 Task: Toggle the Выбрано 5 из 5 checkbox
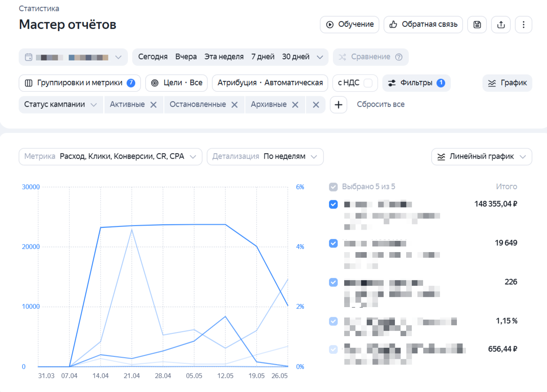333,187
